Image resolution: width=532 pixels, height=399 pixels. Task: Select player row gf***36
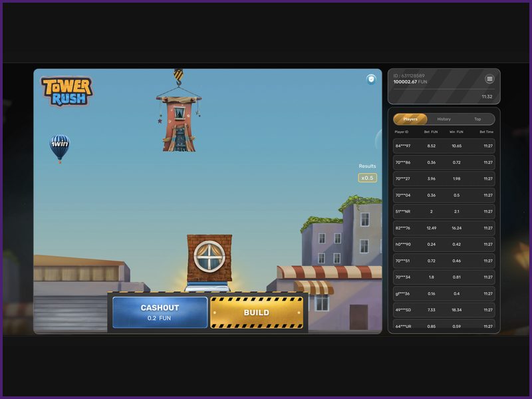444,293
